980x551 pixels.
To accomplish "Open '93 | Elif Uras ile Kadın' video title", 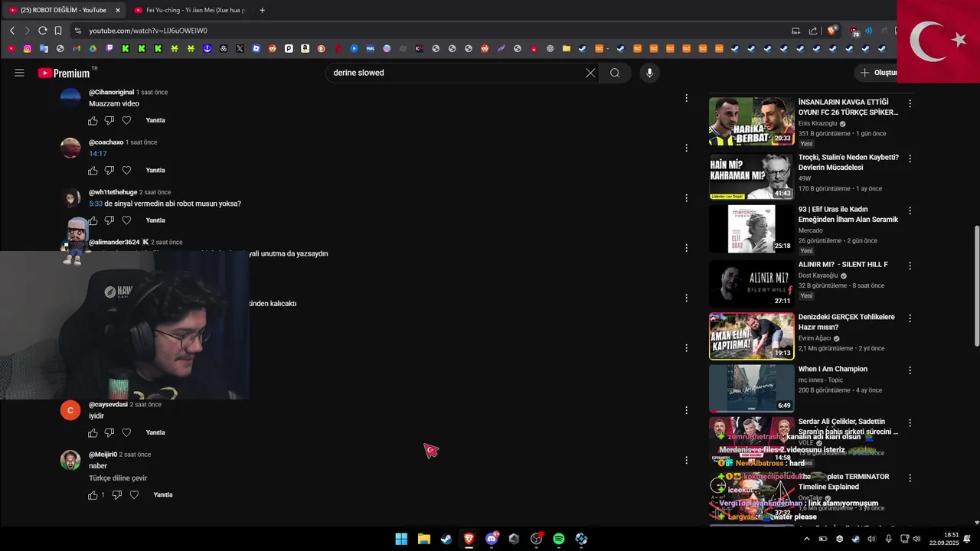I will (848, 214).
